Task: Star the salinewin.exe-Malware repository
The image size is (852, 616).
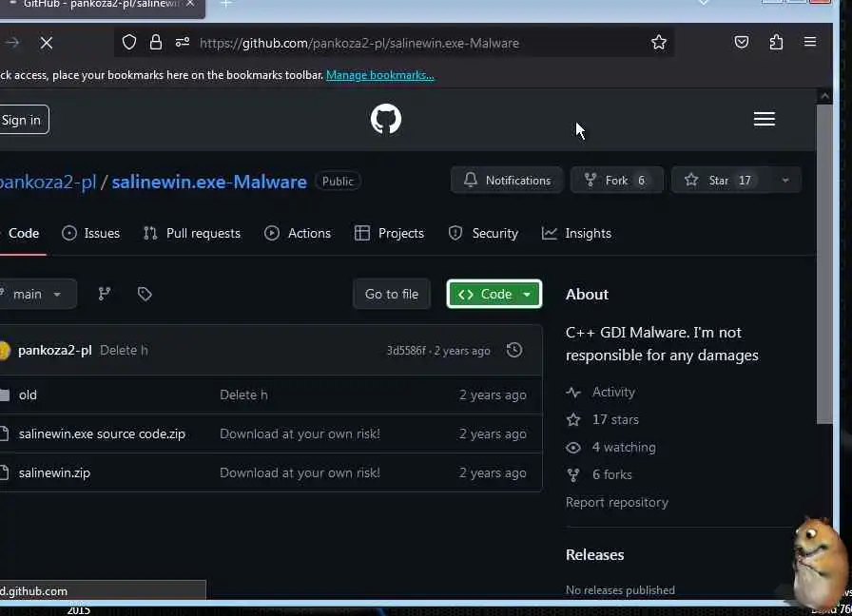Action: click(x=721, y=181)
